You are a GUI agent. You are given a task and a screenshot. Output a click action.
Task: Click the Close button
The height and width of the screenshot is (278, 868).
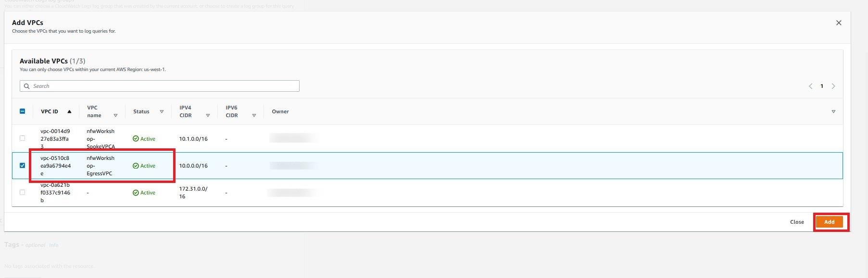tap(797, 222)
